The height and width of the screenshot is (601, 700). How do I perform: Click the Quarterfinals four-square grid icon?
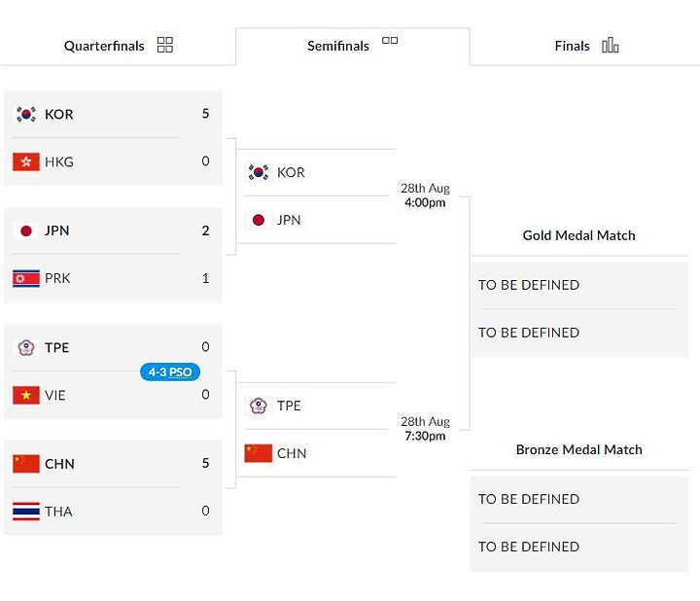coord(164,45)
